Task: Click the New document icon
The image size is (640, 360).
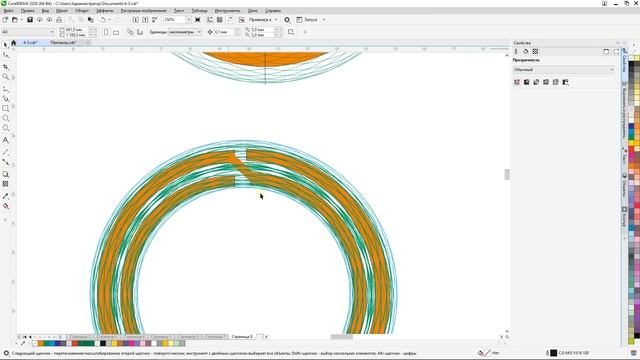Action: click(5, 20)
